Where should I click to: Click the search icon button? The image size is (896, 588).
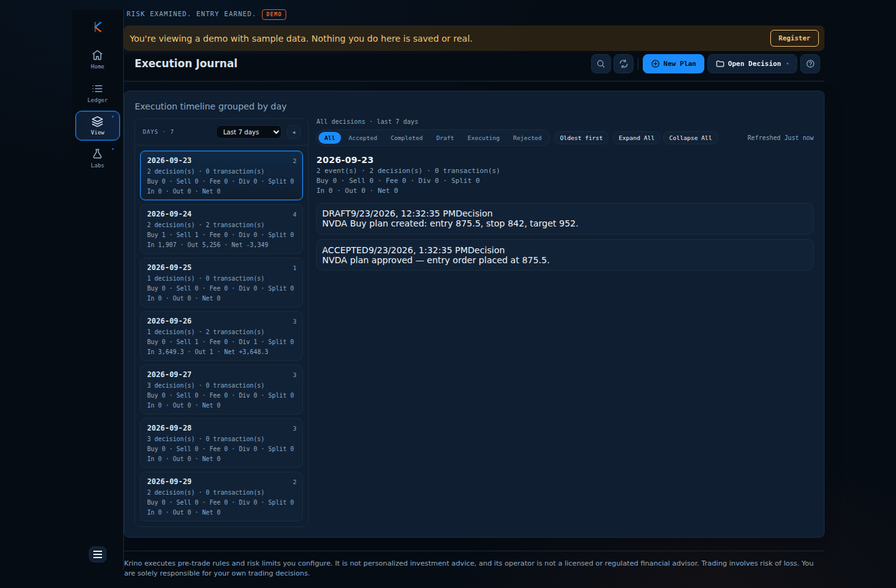[x=601, y=64]
